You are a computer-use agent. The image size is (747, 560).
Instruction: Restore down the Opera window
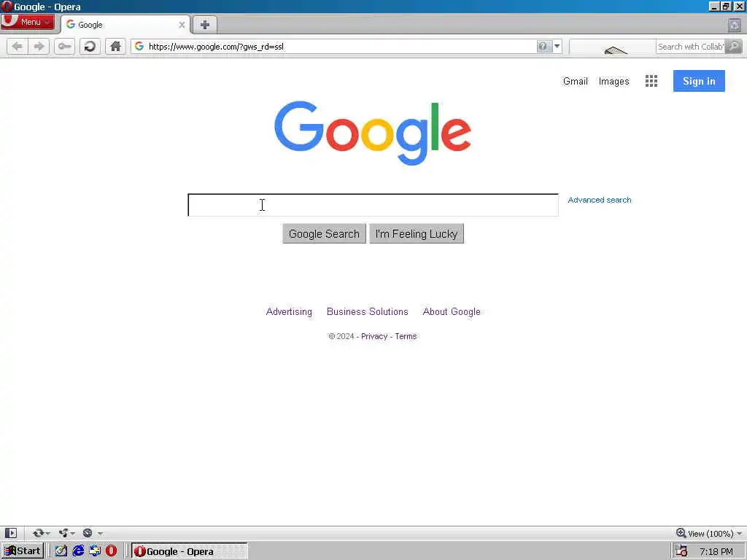coord(726,6)
